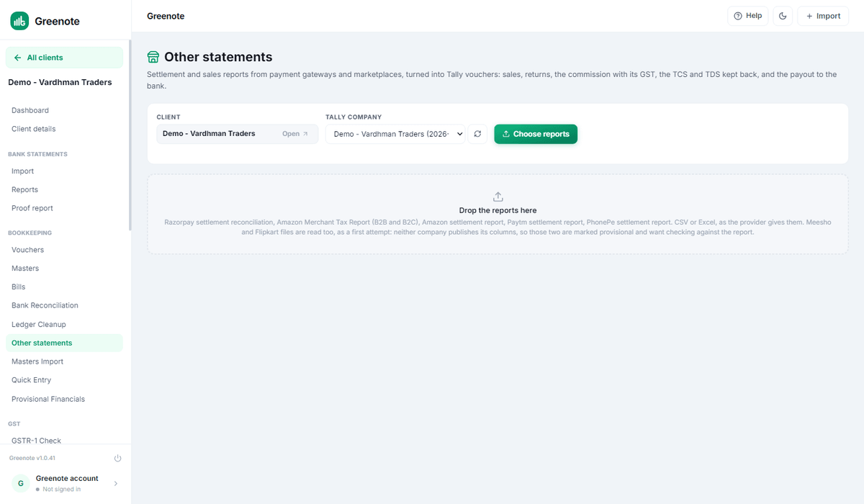Click the upload icon in the drop zone
The height and width of the screenshot is (504, 864).
pyautogui.click(x=498, y=197)
